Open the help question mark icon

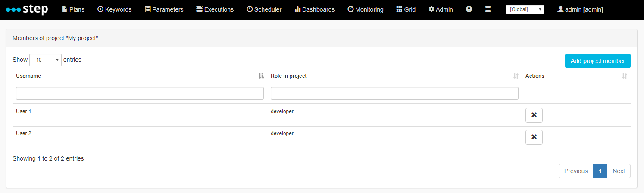469,9
